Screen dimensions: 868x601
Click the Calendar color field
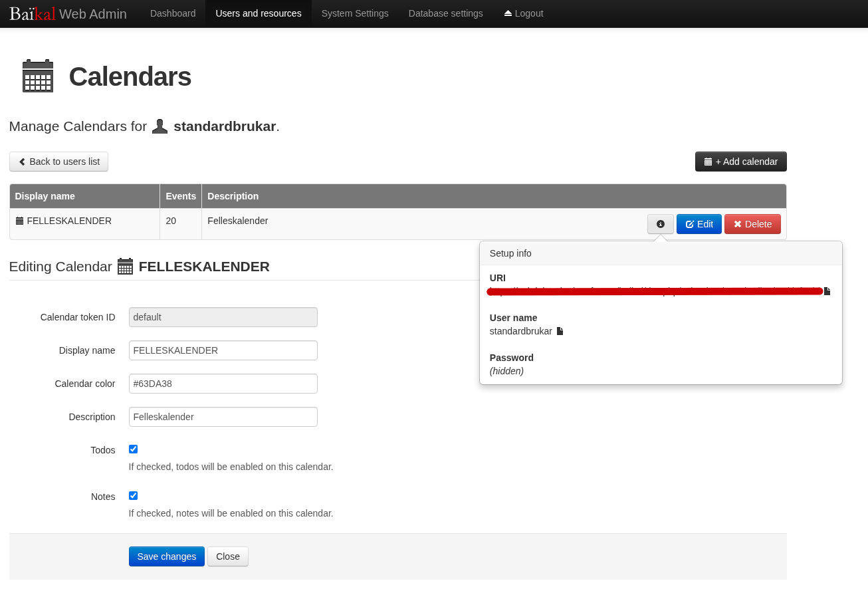(223, 384)
